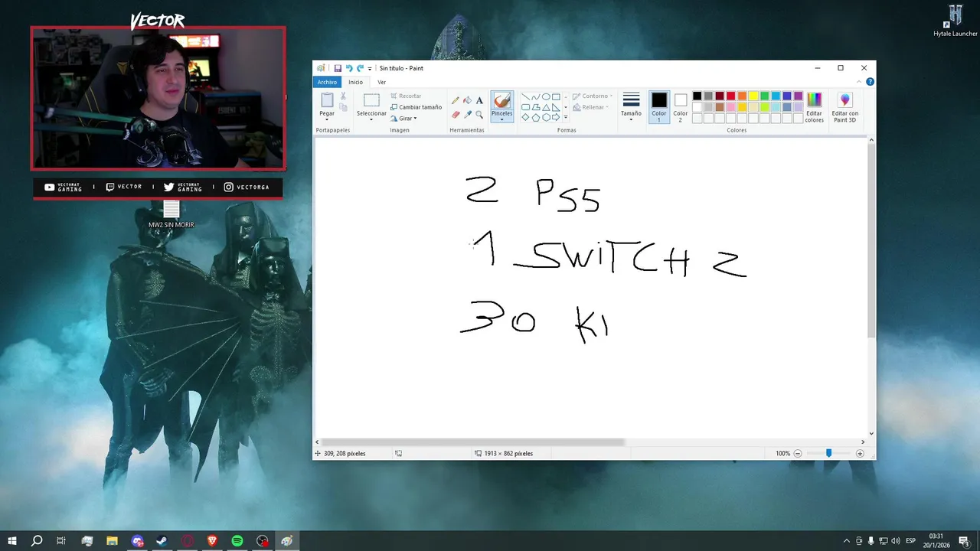Select the right arrow shape in Formas
Viewport: 980px width, 551px height.
[x=556, y=117]
